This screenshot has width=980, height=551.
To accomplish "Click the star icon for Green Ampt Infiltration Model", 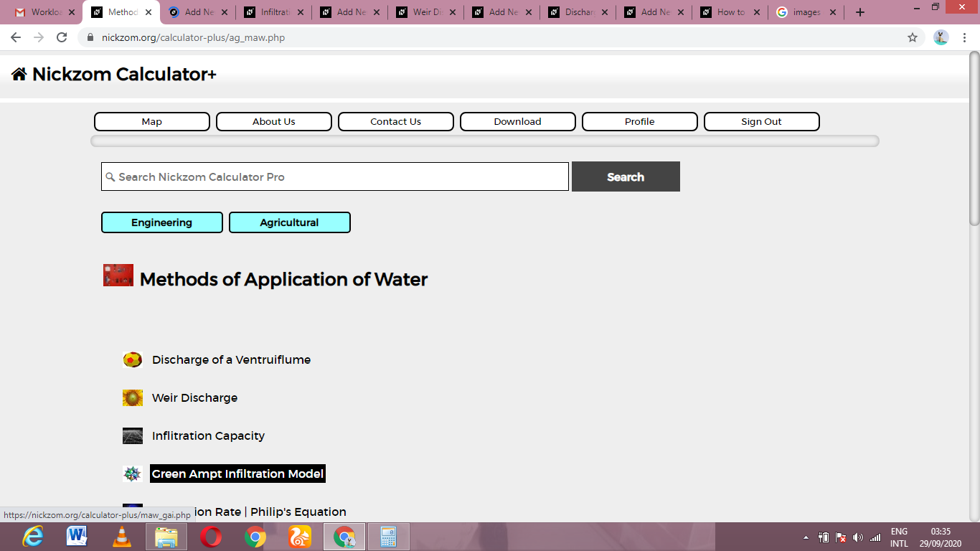I will 133,474.
